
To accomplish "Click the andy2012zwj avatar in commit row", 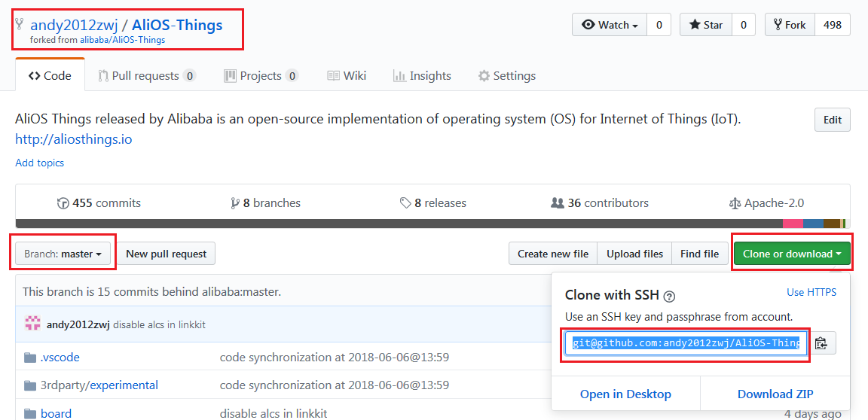I will [32, 324].
